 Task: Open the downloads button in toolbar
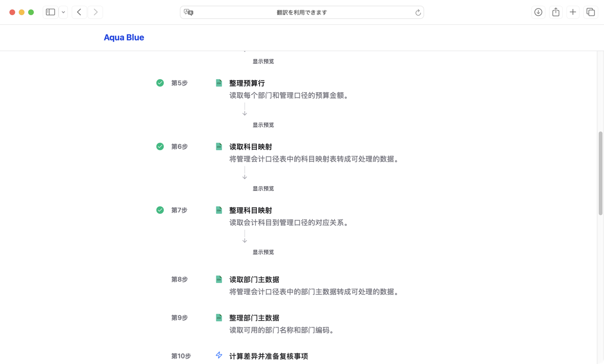(538, 12)
